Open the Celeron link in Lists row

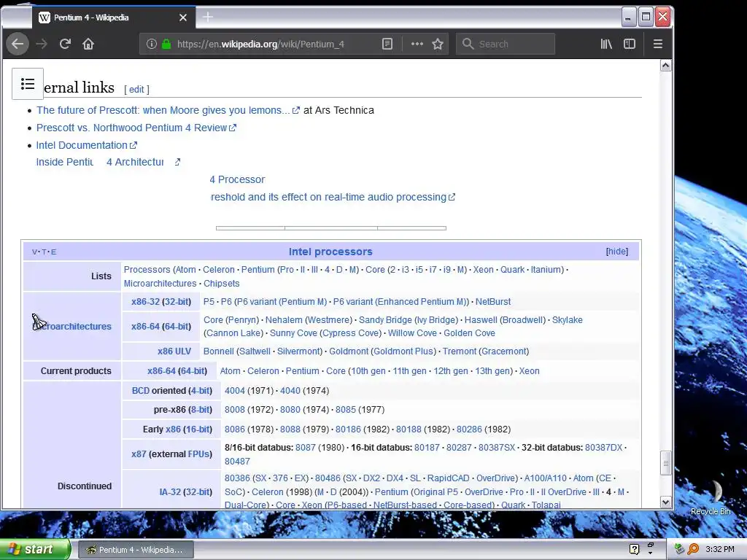pos(219,270)
